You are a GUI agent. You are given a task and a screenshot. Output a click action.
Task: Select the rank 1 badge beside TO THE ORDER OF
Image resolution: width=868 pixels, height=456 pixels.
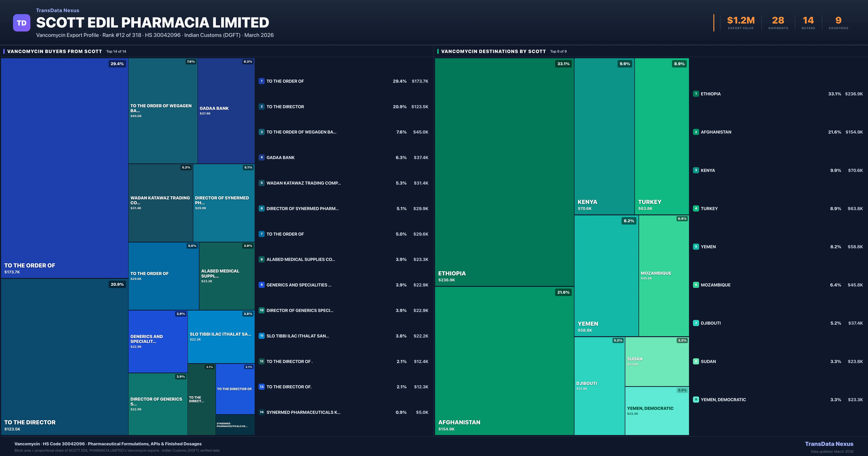261,81
